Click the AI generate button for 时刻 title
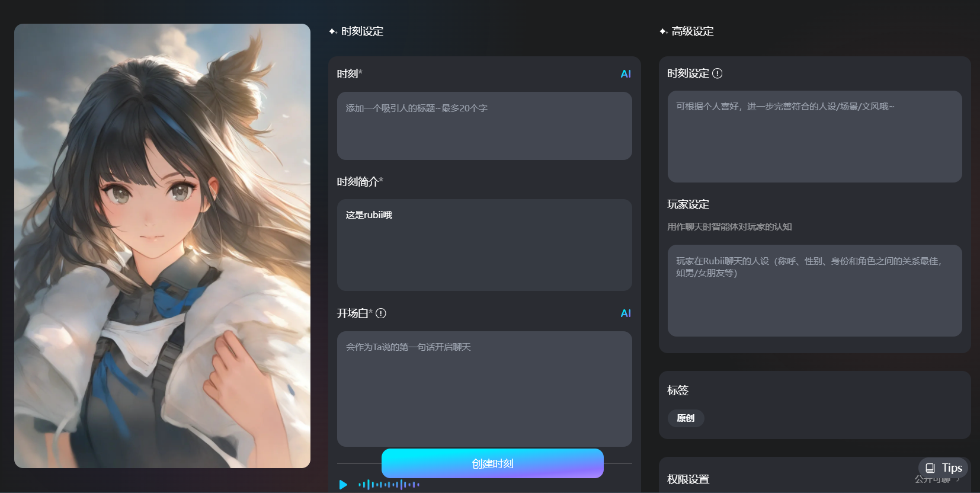This screenshot has width=980, height=493. pos(625,74)
